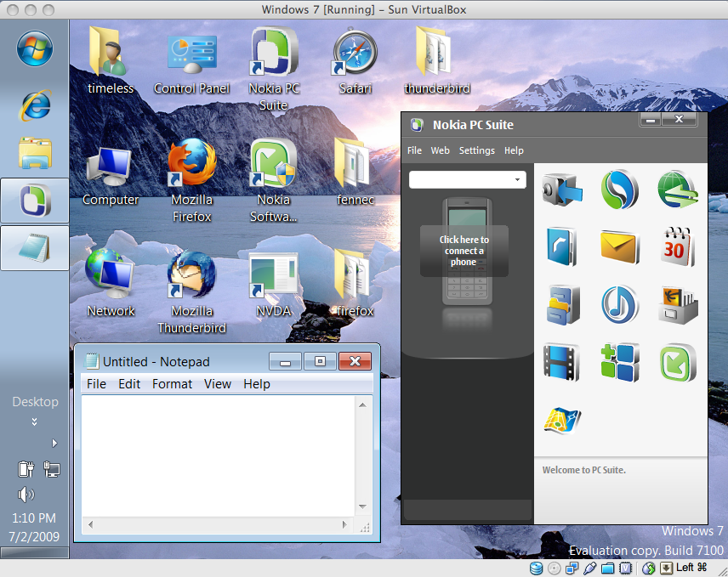The height and width of the screenshot is (577, 728).
Task: Select Mozilla Firefox desktop shortcut
Action: (191, 181)
